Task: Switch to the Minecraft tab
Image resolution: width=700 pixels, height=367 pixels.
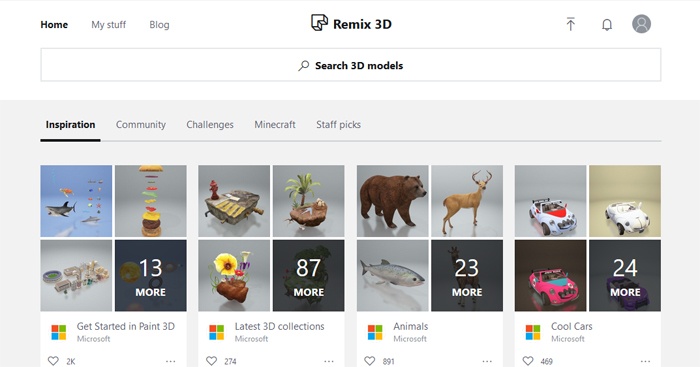Action: 275,125
